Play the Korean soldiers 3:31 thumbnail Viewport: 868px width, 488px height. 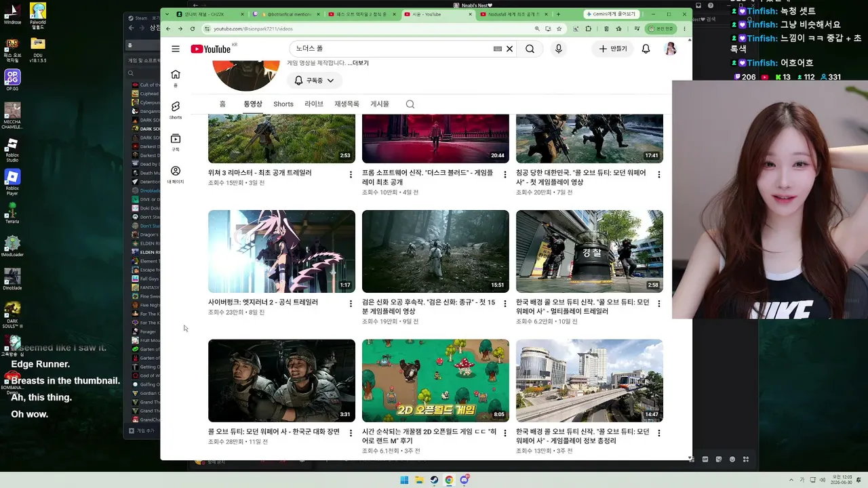281,381
